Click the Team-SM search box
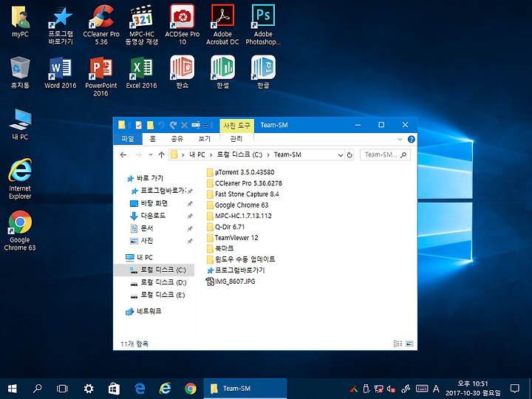Image resolution: width=532 pixels, height=399 pixels. [385, 154]
